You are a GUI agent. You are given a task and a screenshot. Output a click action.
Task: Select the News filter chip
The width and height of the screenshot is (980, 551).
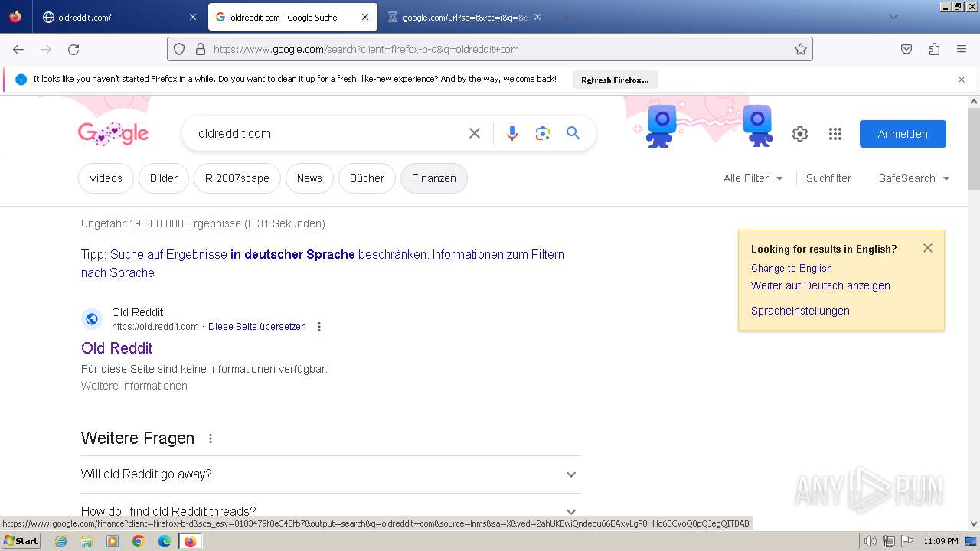coord(309,178)
